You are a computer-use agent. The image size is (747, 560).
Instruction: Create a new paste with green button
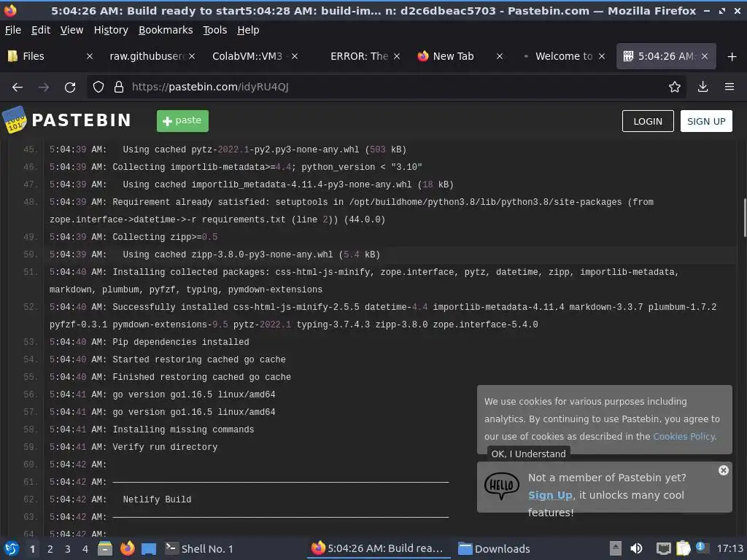point(182,121)
